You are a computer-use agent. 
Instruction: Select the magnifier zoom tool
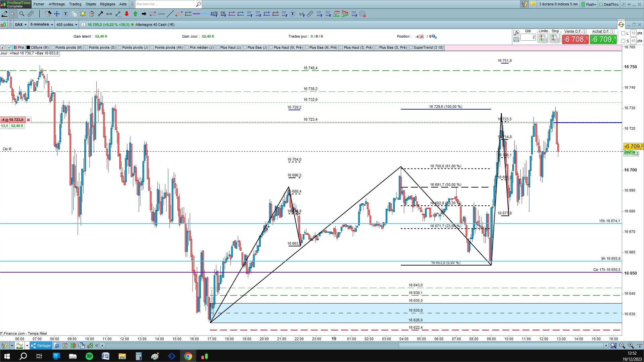pos(22,14)
